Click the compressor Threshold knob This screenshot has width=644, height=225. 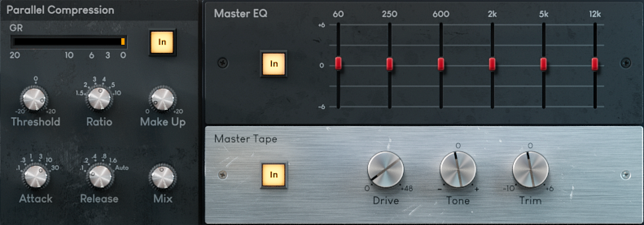point(34,98)
